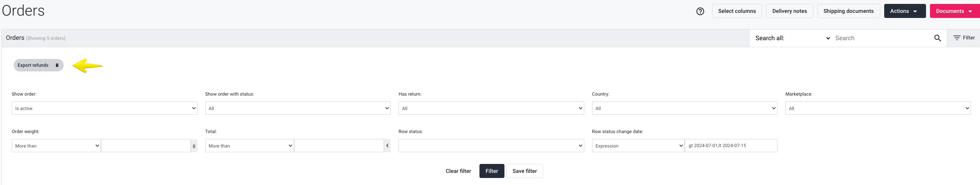This screenshot has height=185, width=980.
Task: Click the Row status change date input
Action: (x=731, y=146)
